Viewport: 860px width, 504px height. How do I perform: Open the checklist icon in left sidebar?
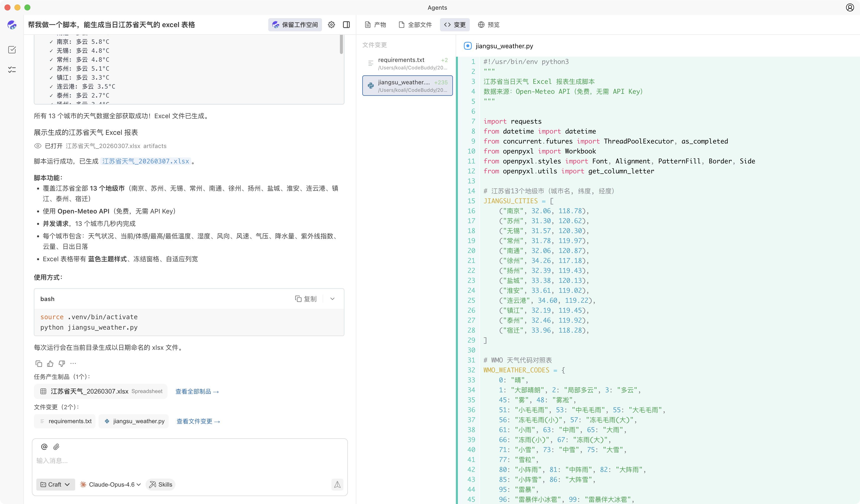[12, 70]
